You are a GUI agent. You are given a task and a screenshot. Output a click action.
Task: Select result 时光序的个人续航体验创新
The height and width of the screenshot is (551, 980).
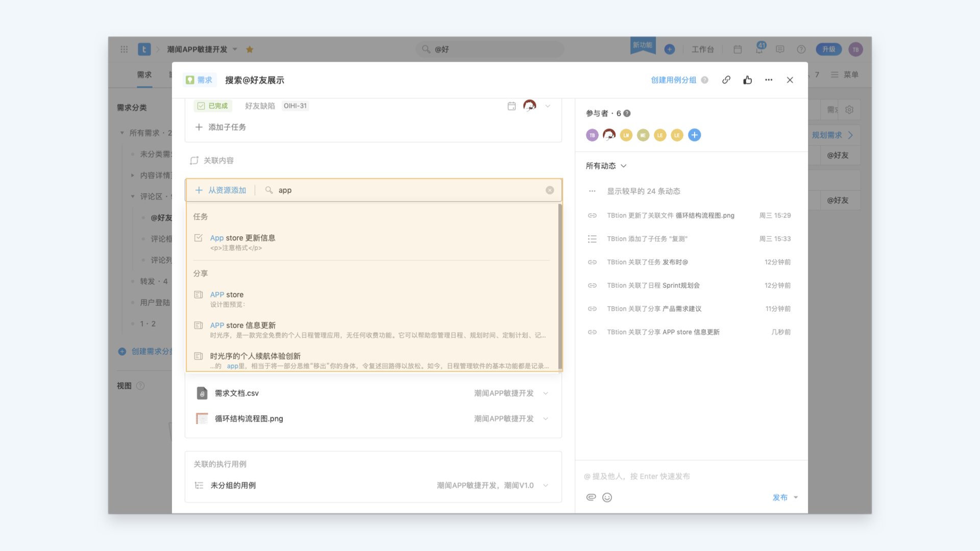pos(372,361)
